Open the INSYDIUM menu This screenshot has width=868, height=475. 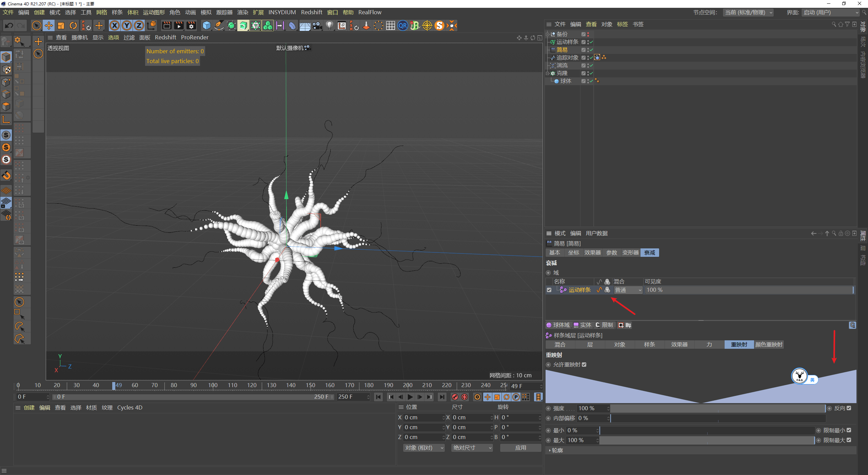[x=282, y=12]
